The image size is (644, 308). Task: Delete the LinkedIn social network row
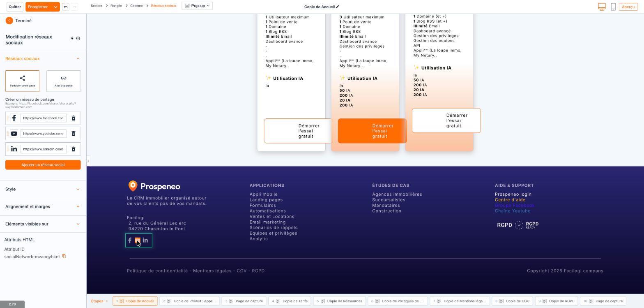(74, 149)
